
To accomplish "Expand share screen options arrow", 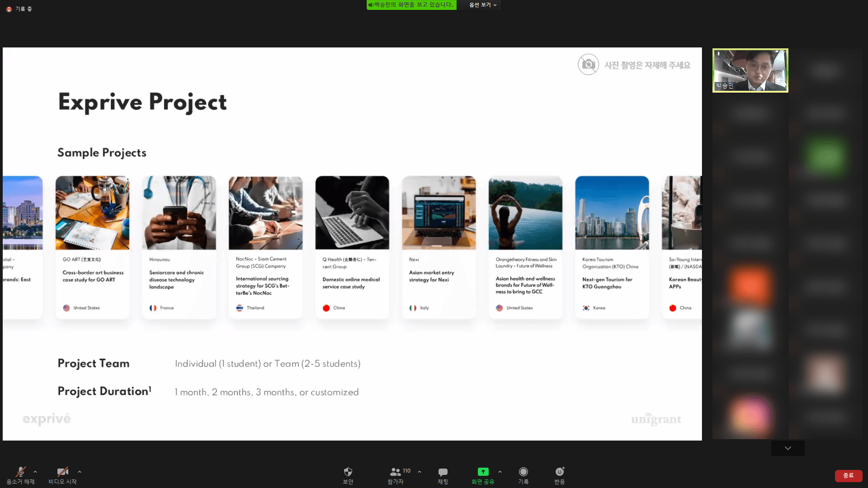I will 500,472.
